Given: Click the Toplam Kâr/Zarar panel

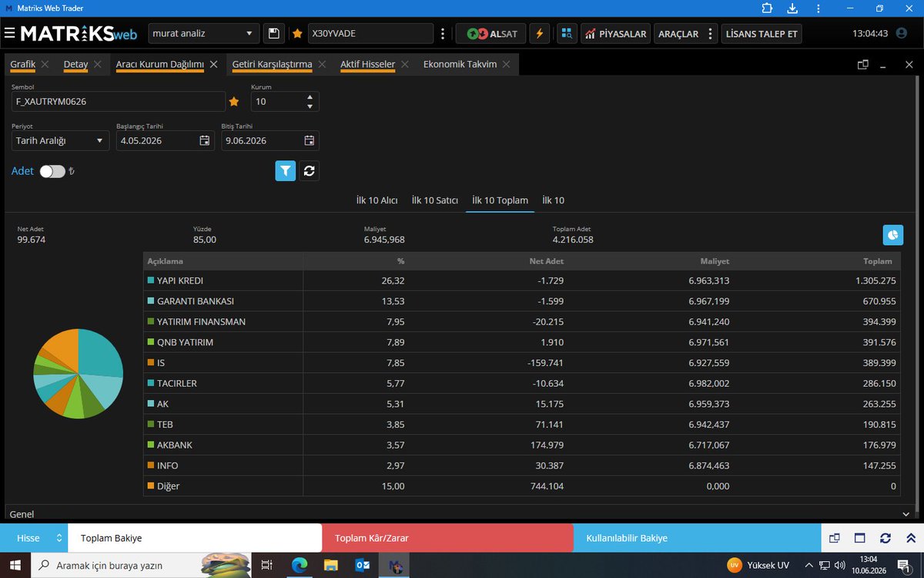Looking at the screenshot, I should click(x=447, y=538).
